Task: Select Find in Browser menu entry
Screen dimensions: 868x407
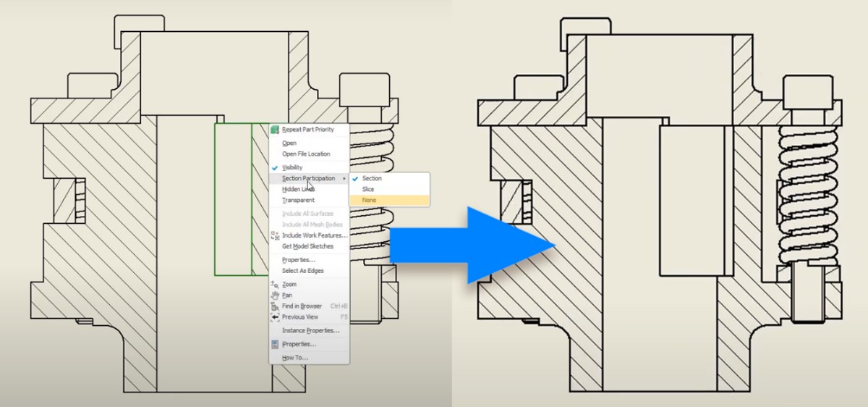Action: click(309, 306)
